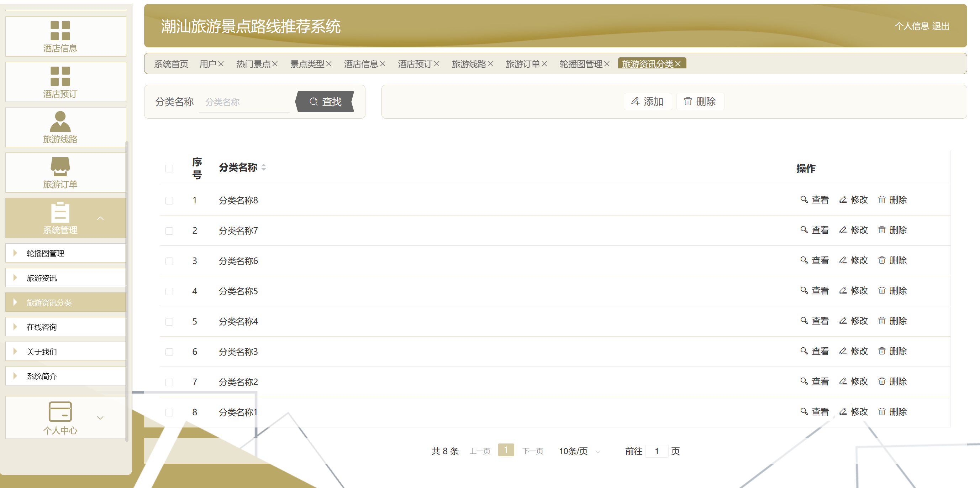This screenshot has width=980, height=488.
Task: Click the sidebar vertical scrollbar
Action: point(127,291)
